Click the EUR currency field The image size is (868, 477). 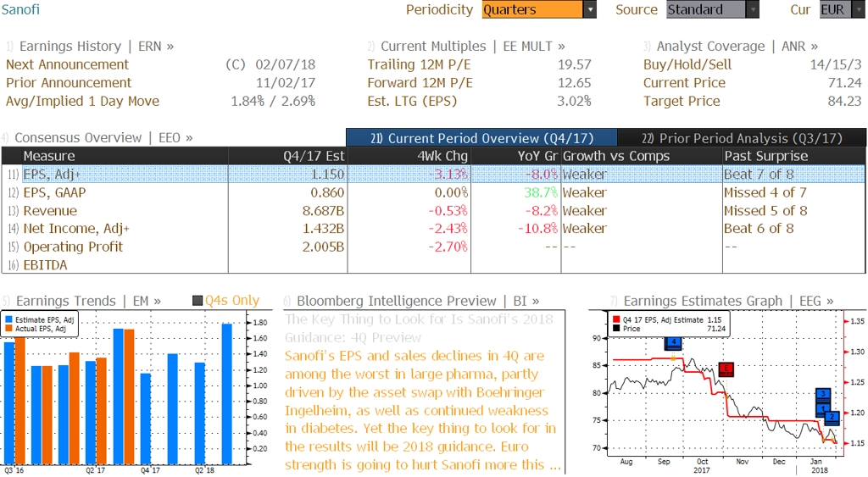coord(835,9)
